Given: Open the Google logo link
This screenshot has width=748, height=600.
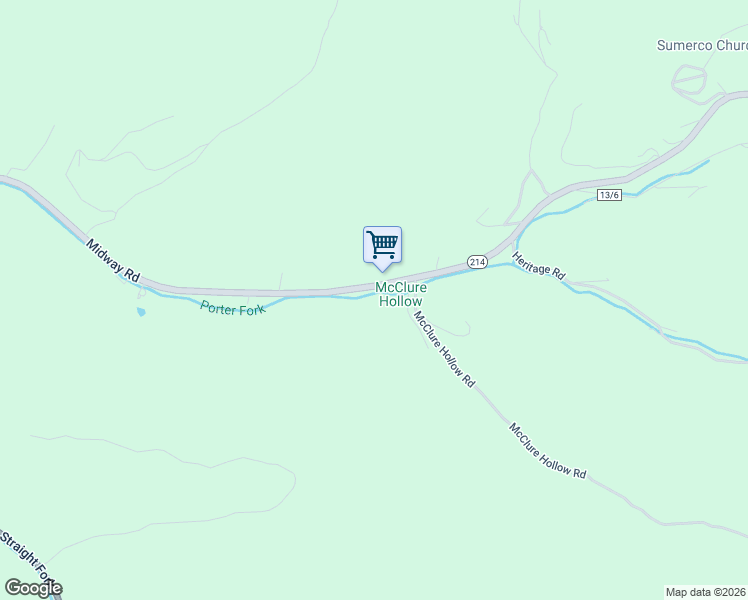Looking at the screenshot, I should click(x=33, y=588).
